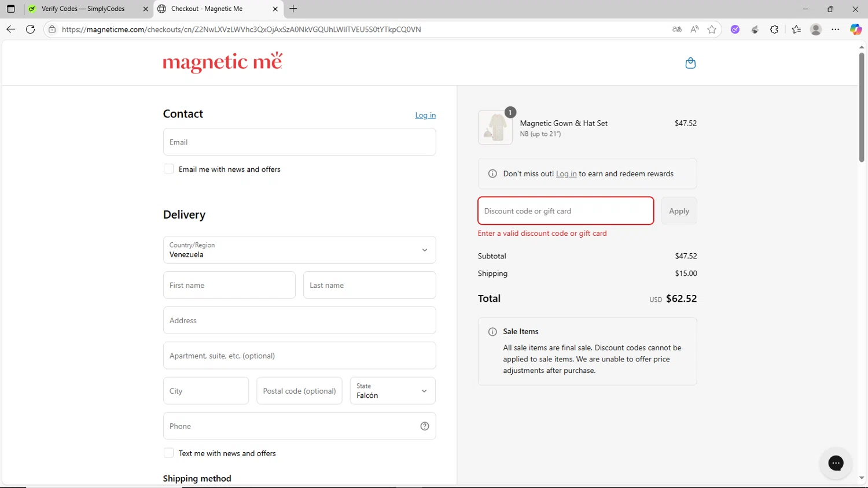Click the Magnetic Gown & Hat Set thumbnail
868x488 pixels.
(x=495, y=127)
